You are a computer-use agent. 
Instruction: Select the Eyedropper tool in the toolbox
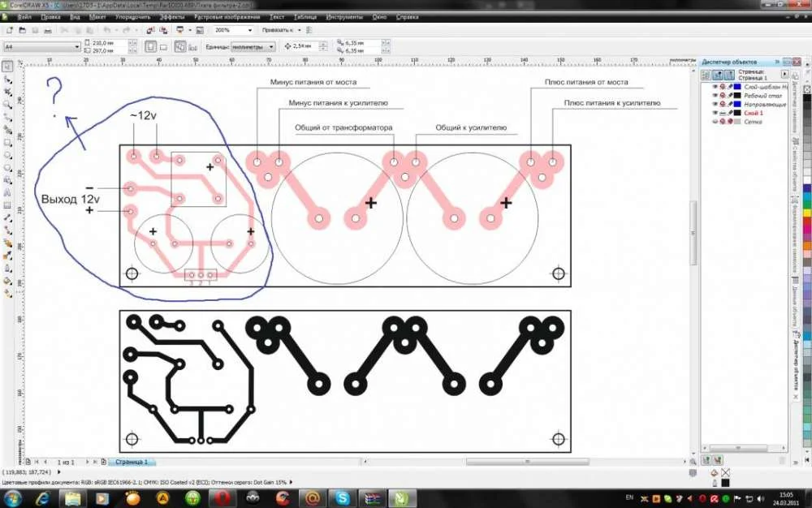(x=7, y=256)
